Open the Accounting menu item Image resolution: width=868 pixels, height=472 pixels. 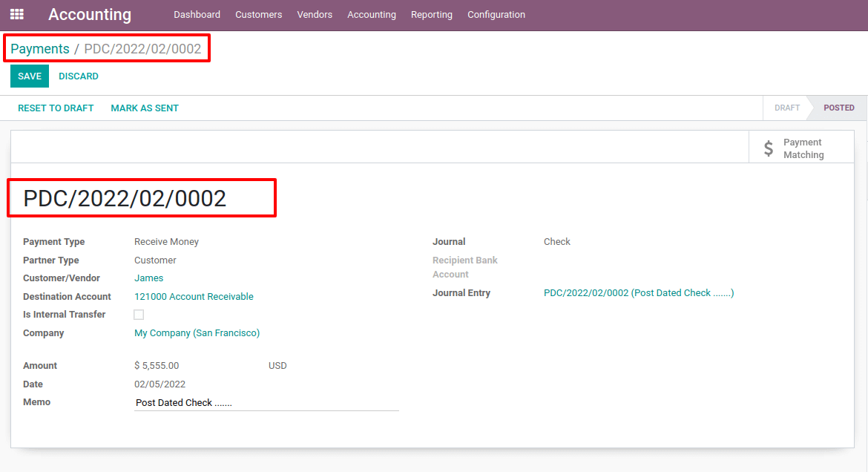[x=372, y=14]
